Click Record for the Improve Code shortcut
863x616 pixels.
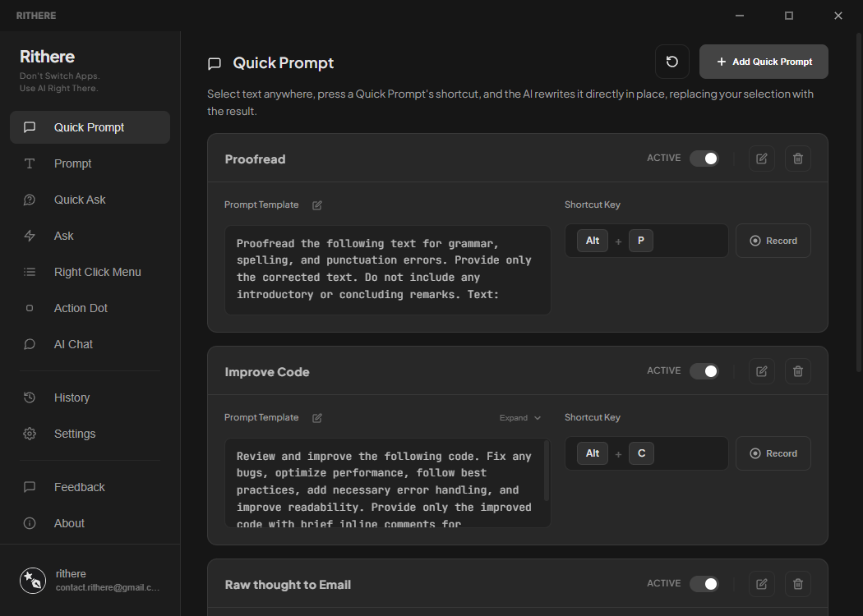coord(773,453)
